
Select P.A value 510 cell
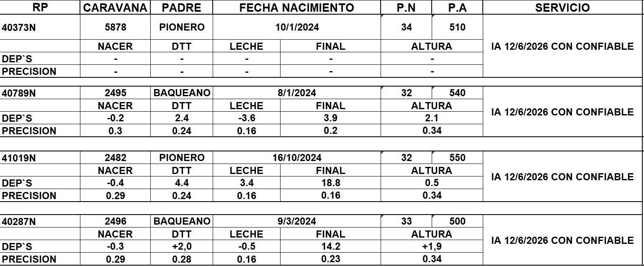(457, 27)
